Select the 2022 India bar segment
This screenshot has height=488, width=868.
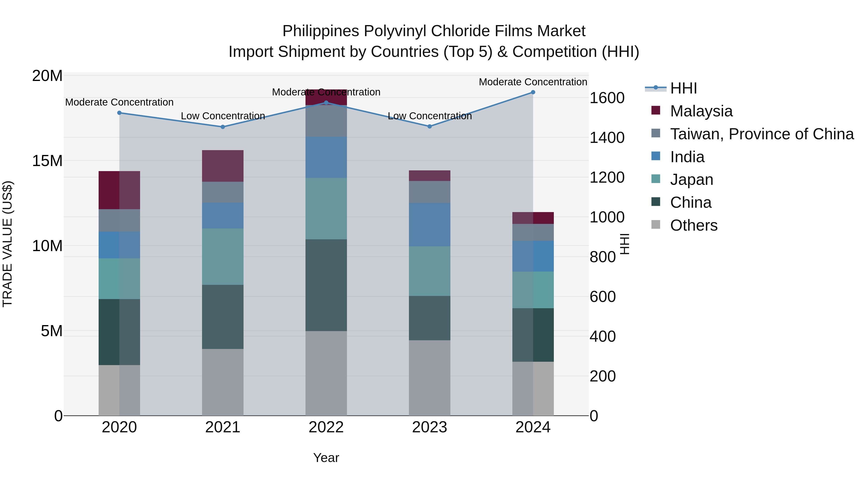[x=326, y=157]
